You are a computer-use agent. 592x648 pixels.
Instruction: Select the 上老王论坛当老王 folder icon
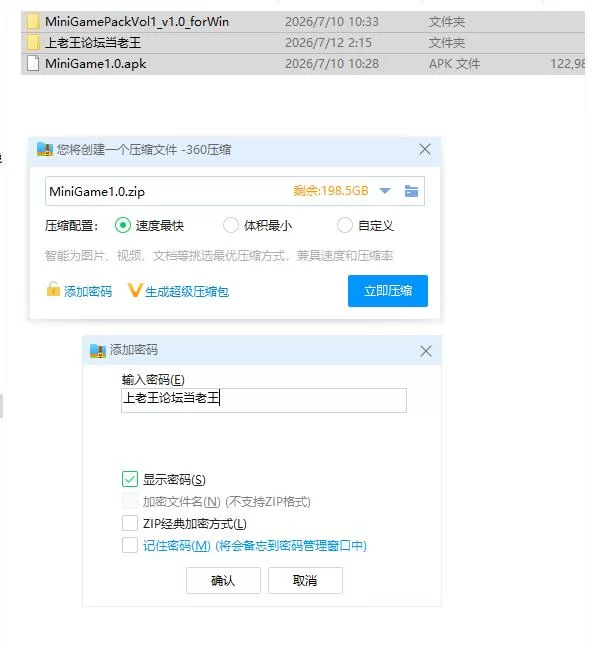tap(33, 43)
